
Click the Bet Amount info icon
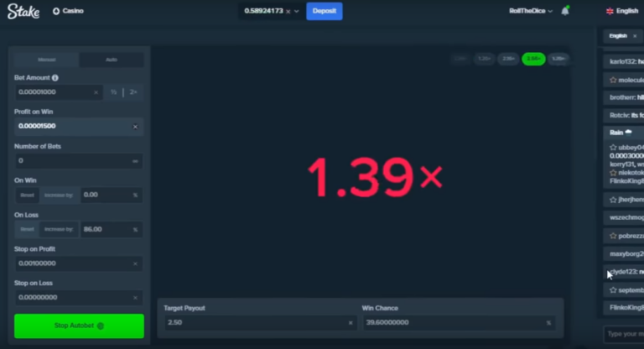pos(55,78)
